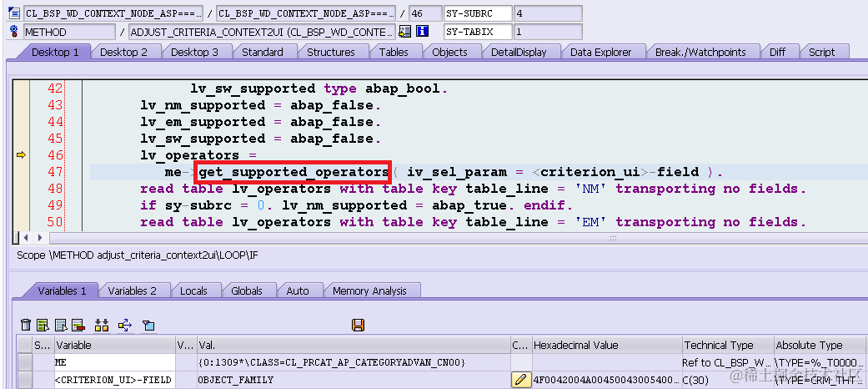Click the Val. column header

354,345
